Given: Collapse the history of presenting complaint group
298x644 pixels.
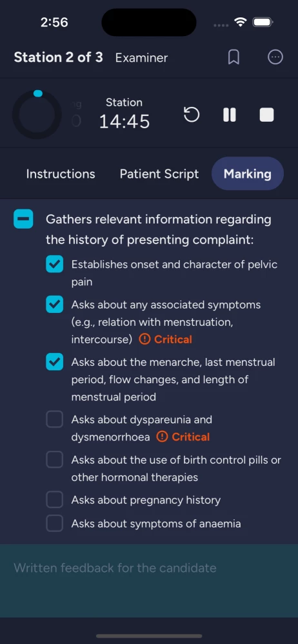Looking at the screenshot, I should point(23,220).
